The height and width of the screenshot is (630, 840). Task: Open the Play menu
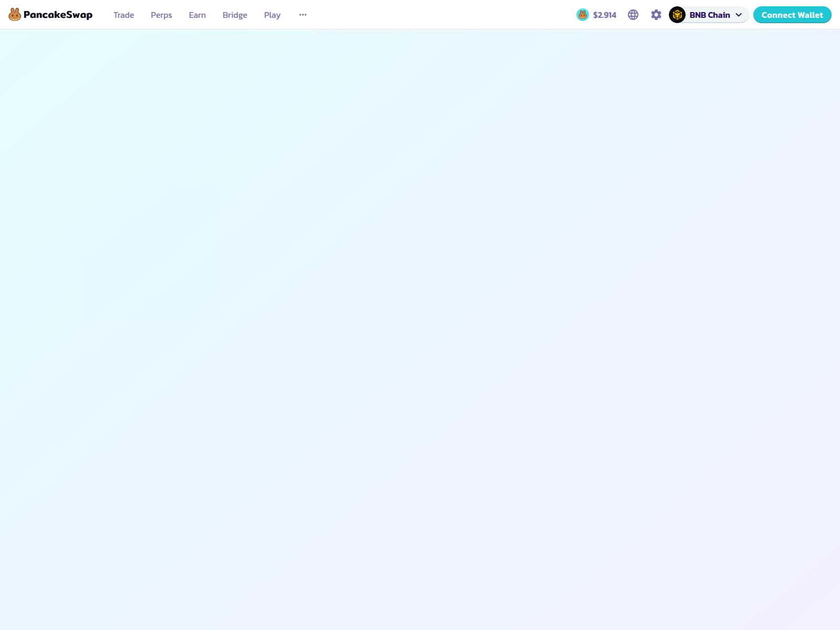(x=272, y=15)
